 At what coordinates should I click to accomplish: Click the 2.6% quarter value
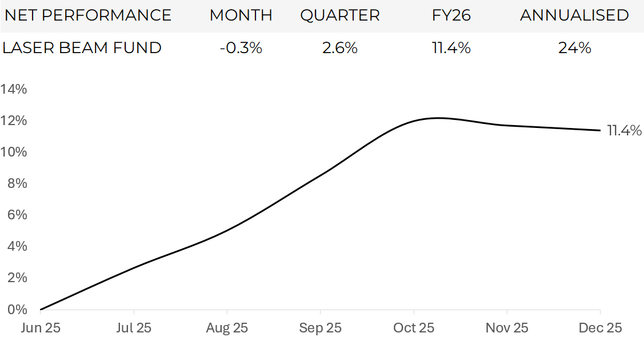[x=339, y=48]
